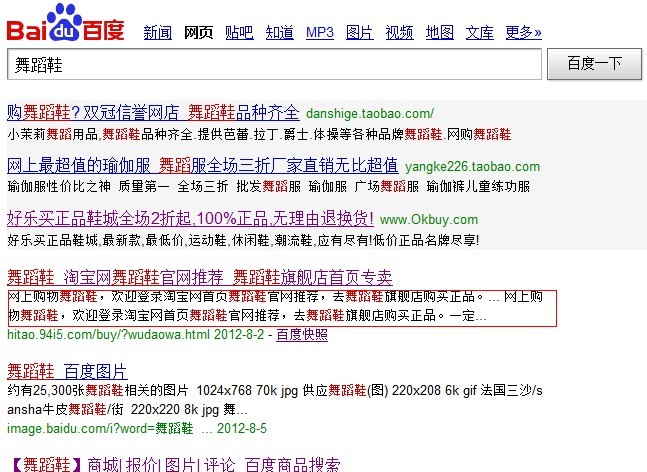Switch to the 知道 tab
Viewport: 647px width, 472px height.
(x=279, y=33)
